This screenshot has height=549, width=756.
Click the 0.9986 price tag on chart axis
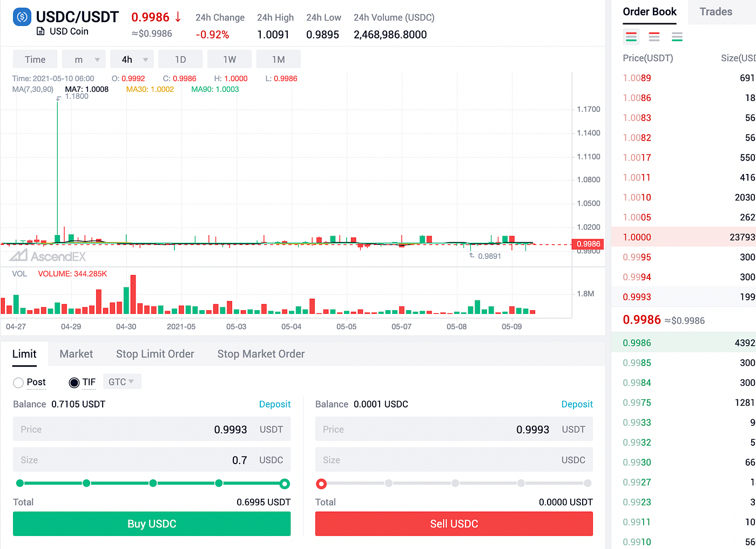click(x=588, y=244)
